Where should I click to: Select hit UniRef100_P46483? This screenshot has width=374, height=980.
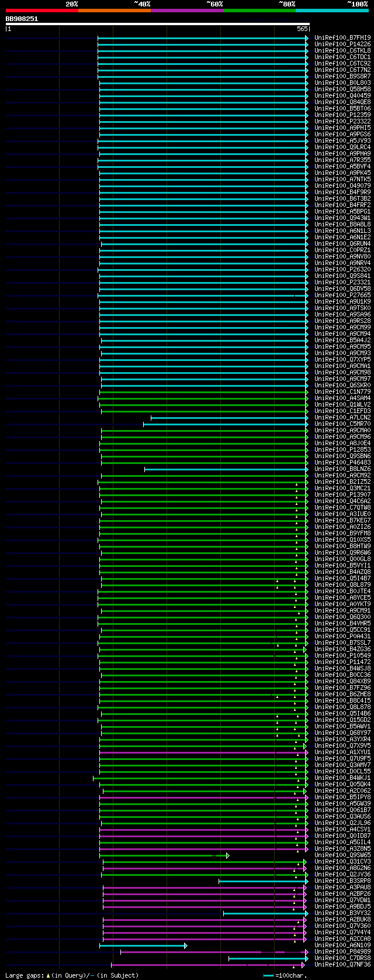pyautogui.click(x=342, y=462)
